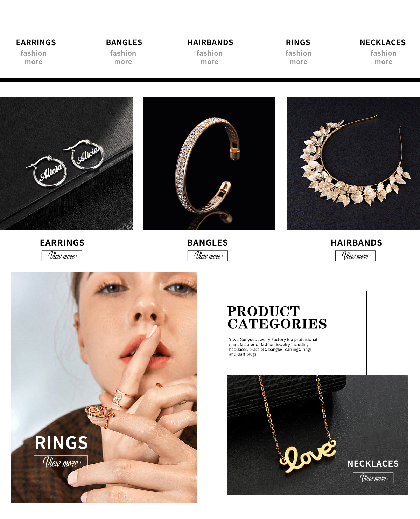Click View more button below RINGS
420x519 pixels.
click(x=61, y=462)
